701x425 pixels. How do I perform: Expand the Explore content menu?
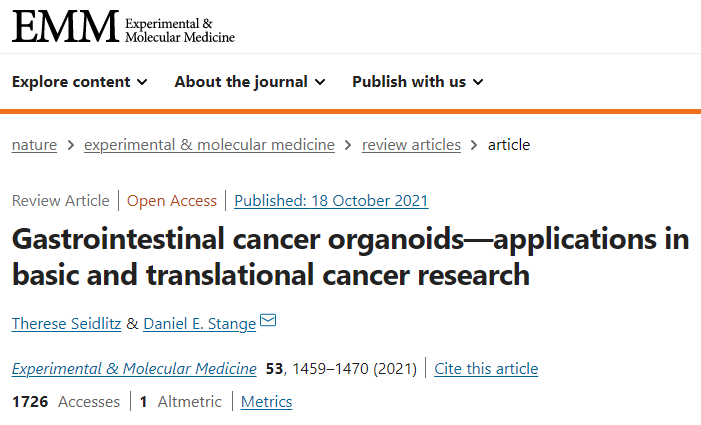(x=80, y=82)
